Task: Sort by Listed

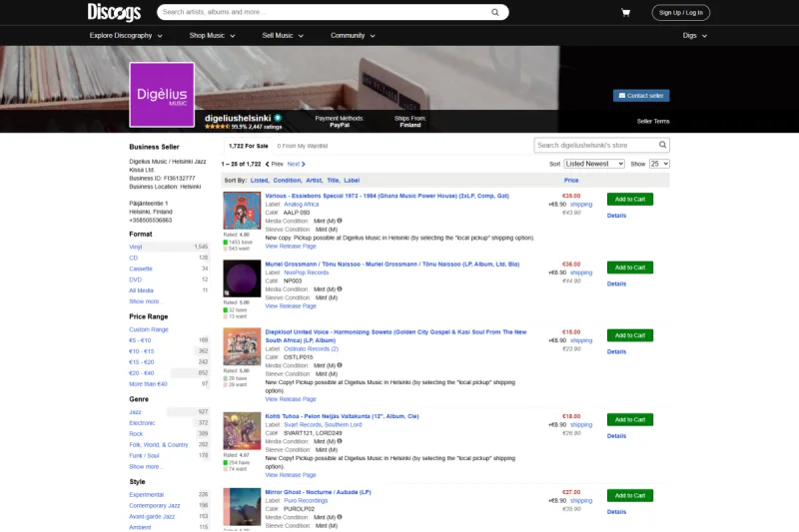Action: click(260, 181)
